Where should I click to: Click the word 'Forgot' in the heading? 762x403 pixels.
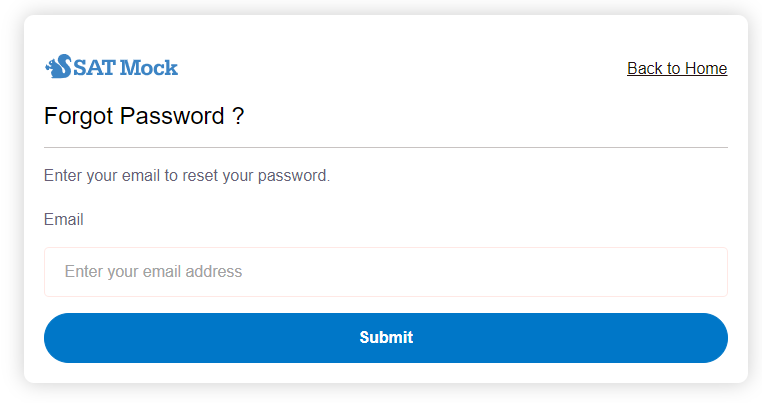pos(79,116)
